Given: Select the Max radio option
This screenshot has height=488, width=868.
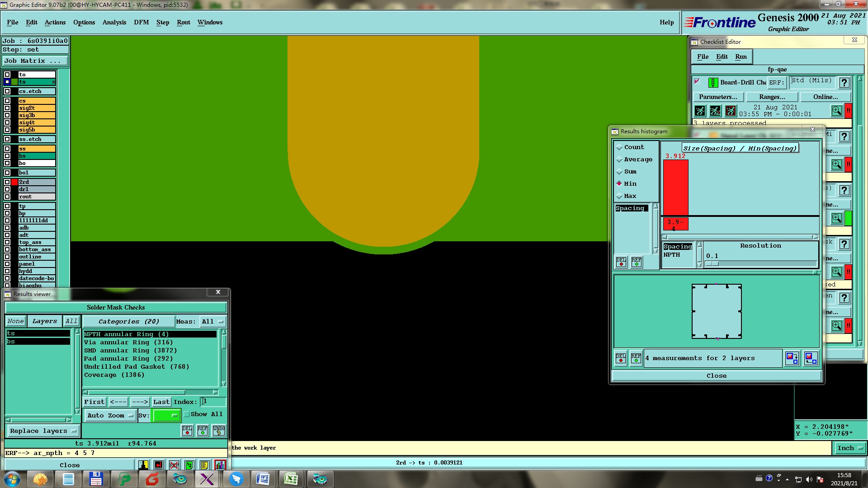Looking at the screenshot, I should pyautogui.click(x=619, y=196).
